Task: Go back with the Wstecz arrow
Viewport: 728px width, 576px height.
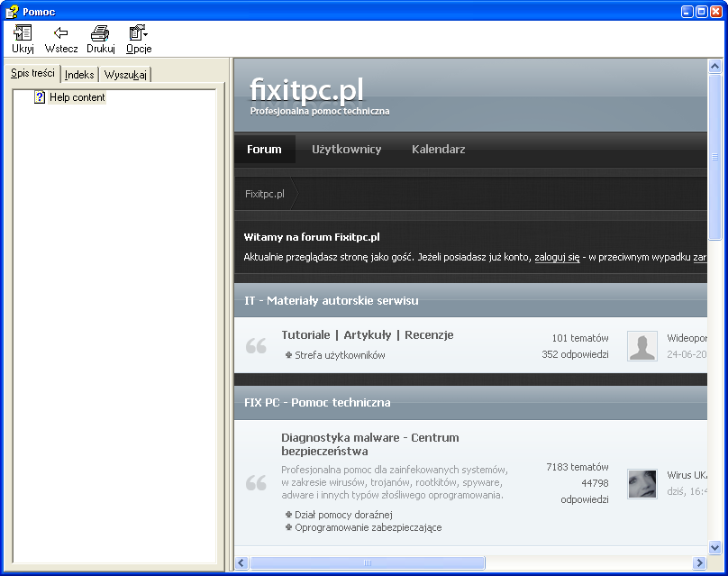Action: pyautogui.click(x=61, y=39)
